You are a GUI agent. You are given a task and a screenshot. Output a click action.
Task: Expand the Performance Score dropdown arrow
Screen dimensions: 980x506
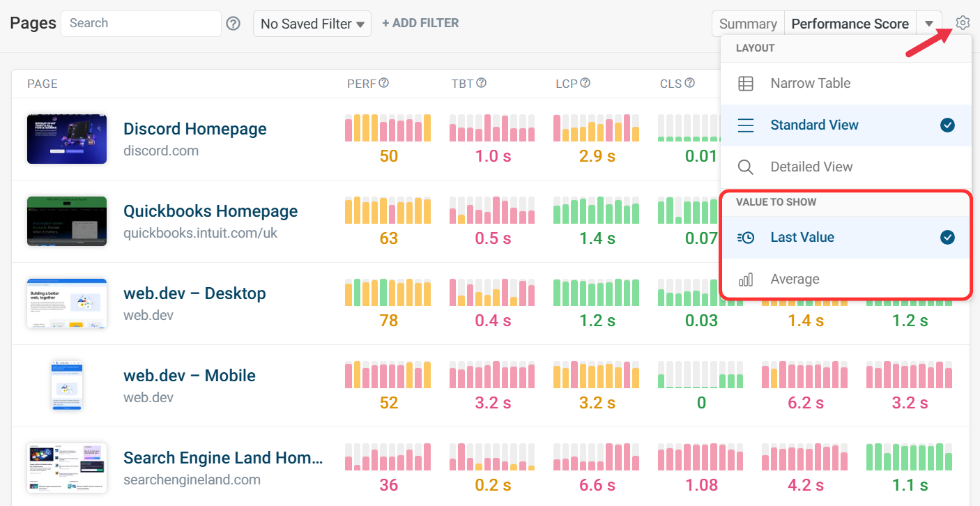929,24
